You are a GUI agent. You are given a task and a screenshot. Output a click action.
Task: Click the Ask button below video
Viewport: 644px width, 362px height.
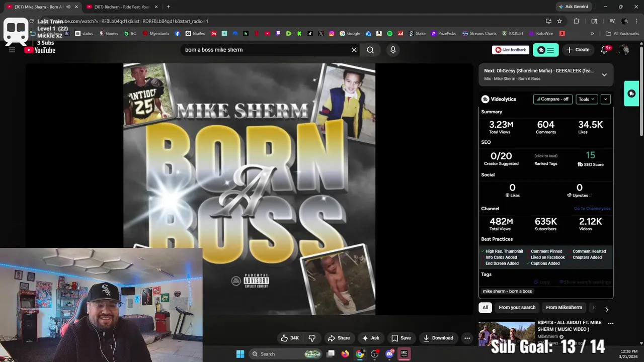tap(371, 338)
